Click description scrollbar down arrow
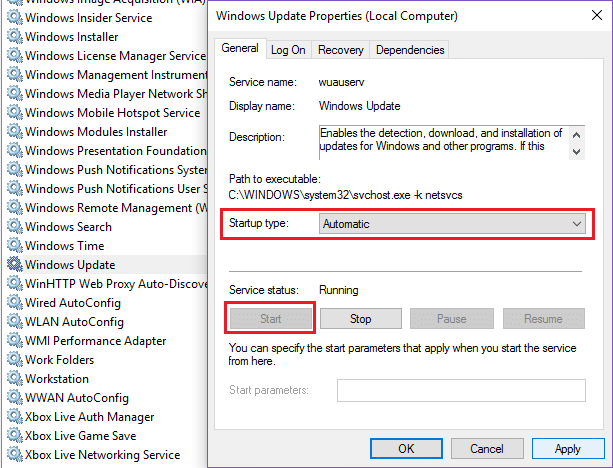This screenshot has width=613, height=468. click(x=576, y=151)
